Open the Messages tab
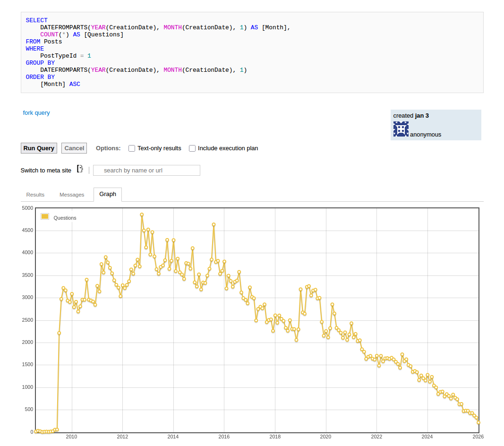The width and height of the screenshot is (504, 446). 72,195
